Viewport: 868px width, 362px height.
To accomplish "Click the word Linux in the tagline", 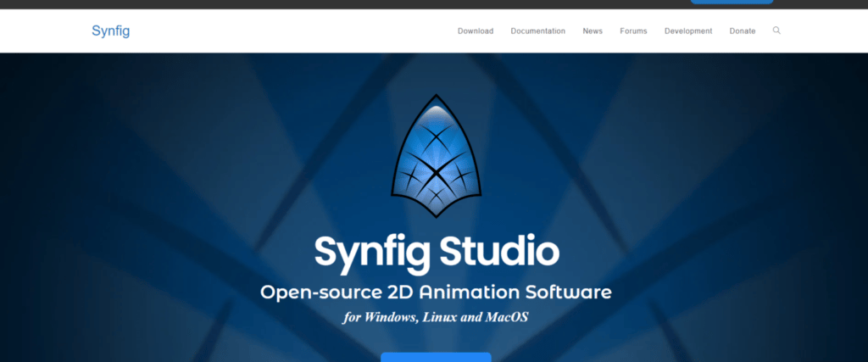I will pos(447,318).
